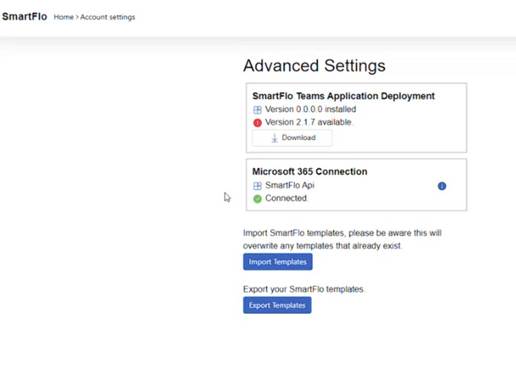
Task: Go to Home in the breadcrumb
Action: [x=63, y=17]
